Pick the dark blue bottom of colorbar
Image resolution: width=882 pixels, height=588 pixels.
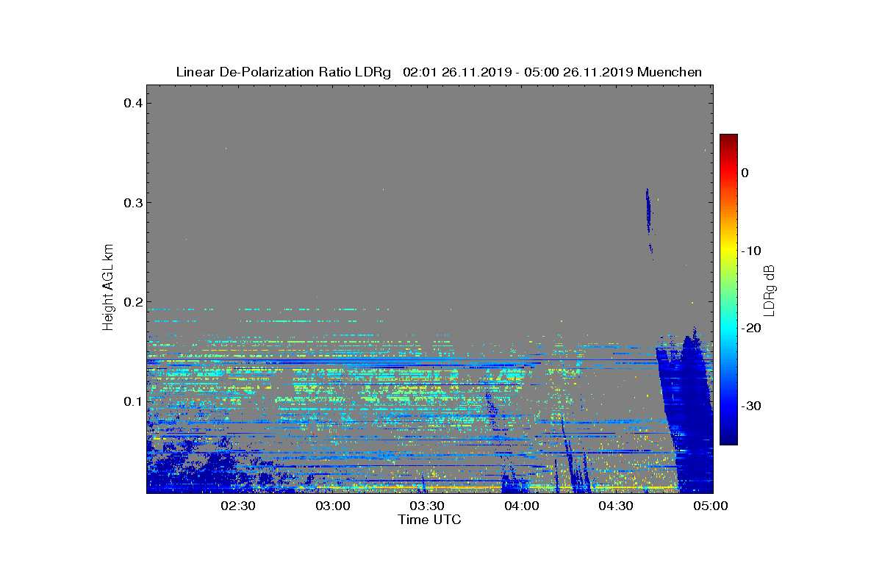click(x=728, y=437)
